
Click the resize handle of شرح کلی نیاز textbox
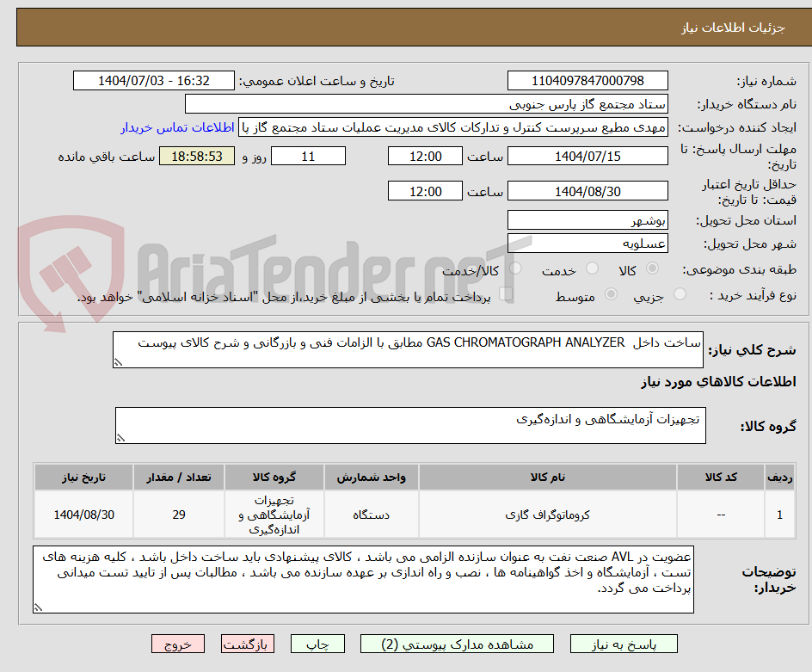click(119, 361)
